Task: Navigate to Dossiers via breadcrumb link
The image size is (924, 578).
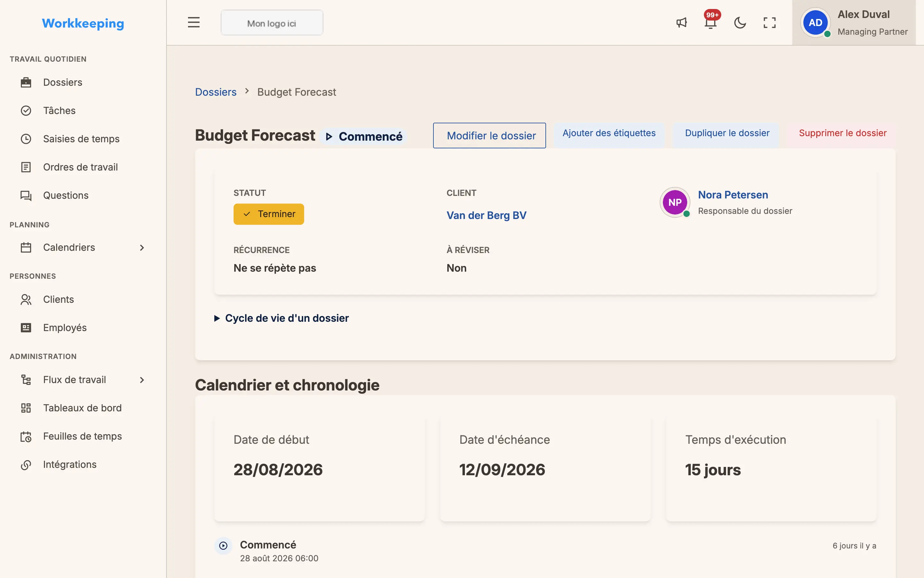Action: pyautogui.click(x=216, y=92)
